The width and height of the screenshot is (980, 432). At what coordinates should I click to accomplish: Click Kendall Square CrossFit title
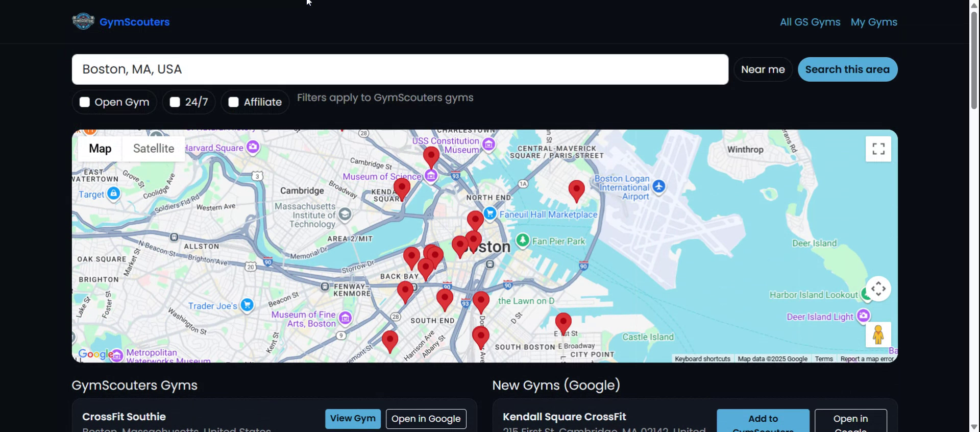(x=564, y=417)
